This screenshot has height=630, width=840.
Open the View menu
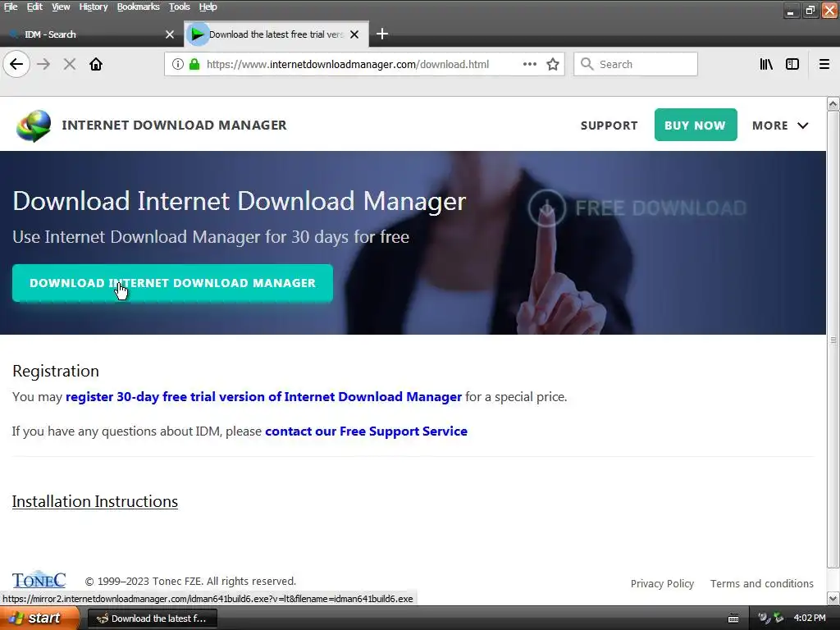[61, 7]
